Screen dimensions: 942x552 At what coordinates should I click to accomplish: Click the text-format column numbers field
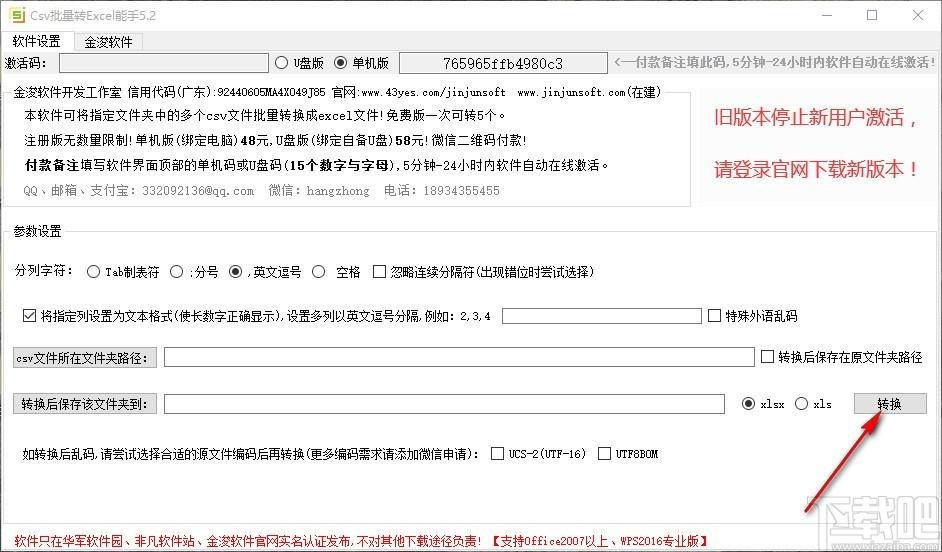click(601, 316)
